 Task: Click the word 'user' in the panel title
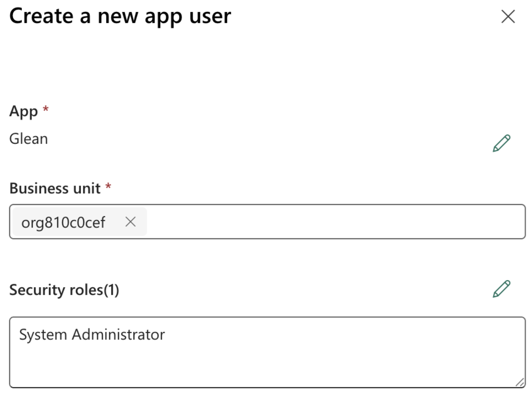coord(210,16)
